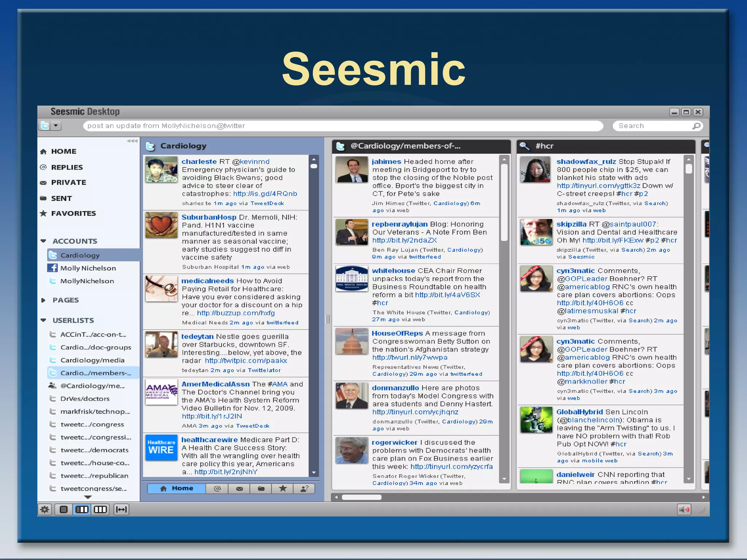Click the fit-width columns icon
The width and height of the screenshot is (747, 560).
pos(121,510)
